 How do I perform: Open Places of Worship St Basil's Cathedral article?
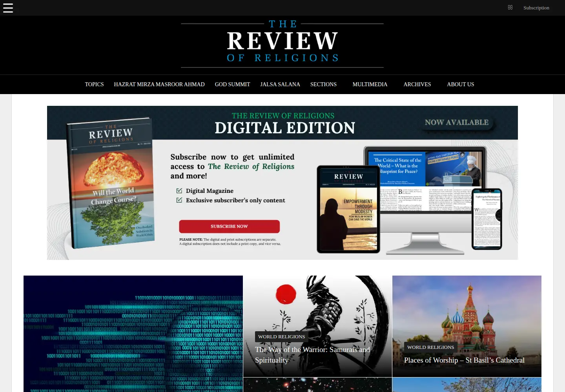coord(464,360)
